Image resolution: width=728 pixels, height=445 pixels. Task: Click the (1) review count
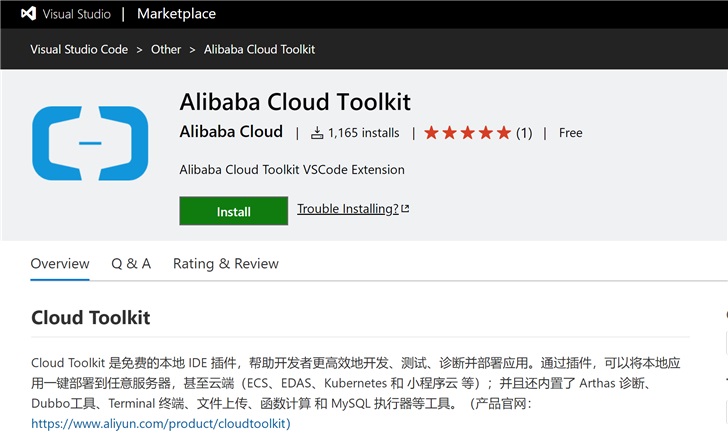click(x=524, y=133)
